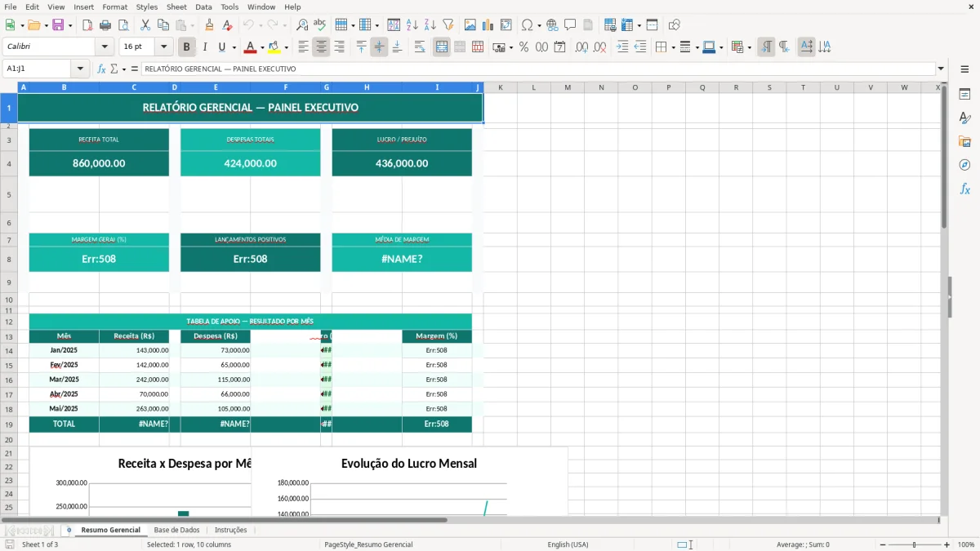This screenshot has width=980, height=551.
Task: Switch to the Base de Dados sheet tab
Action: [x=176, y=530]
